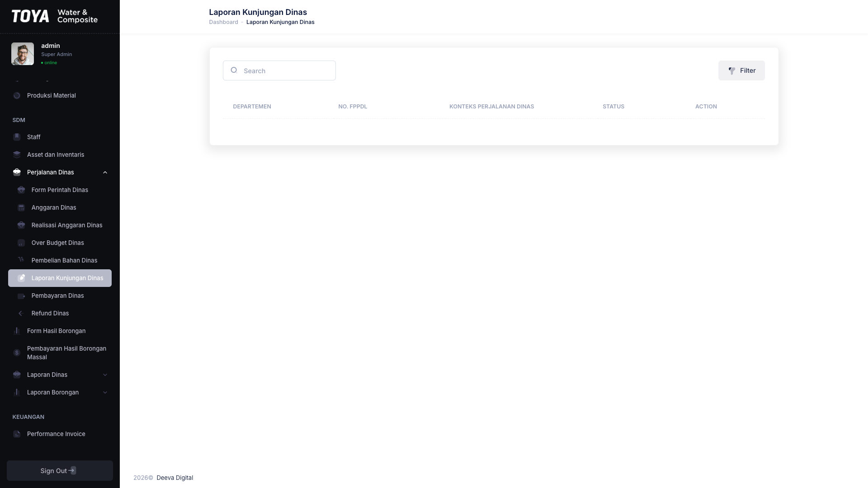Click the Anggaran Dinas calculator icon
868x488 pixels.
point(21,207)
